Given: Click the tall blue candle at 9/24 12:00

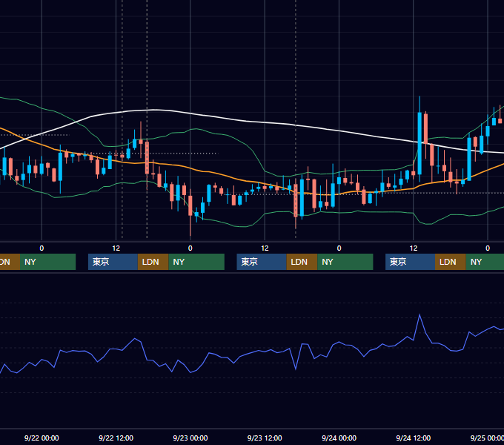Looking at the screenshot, I should pyautogui.click(x=420, y=143).
